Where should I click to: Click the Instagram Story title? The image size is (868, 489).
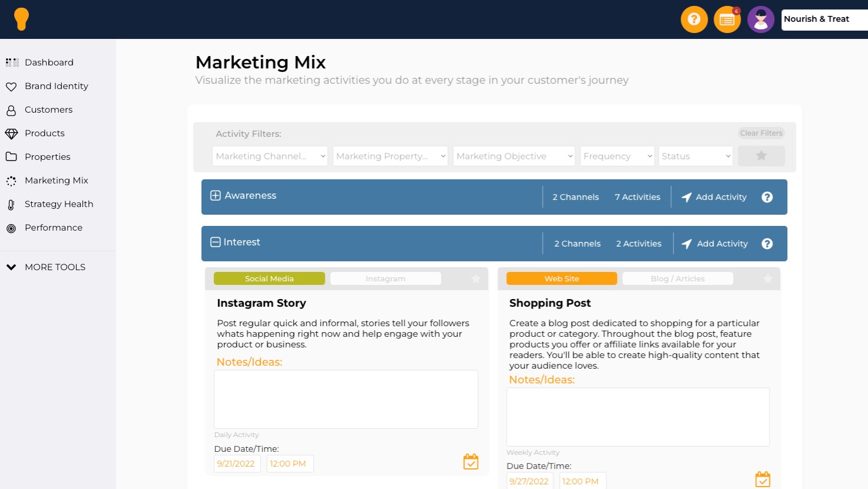tap(262, 303)
